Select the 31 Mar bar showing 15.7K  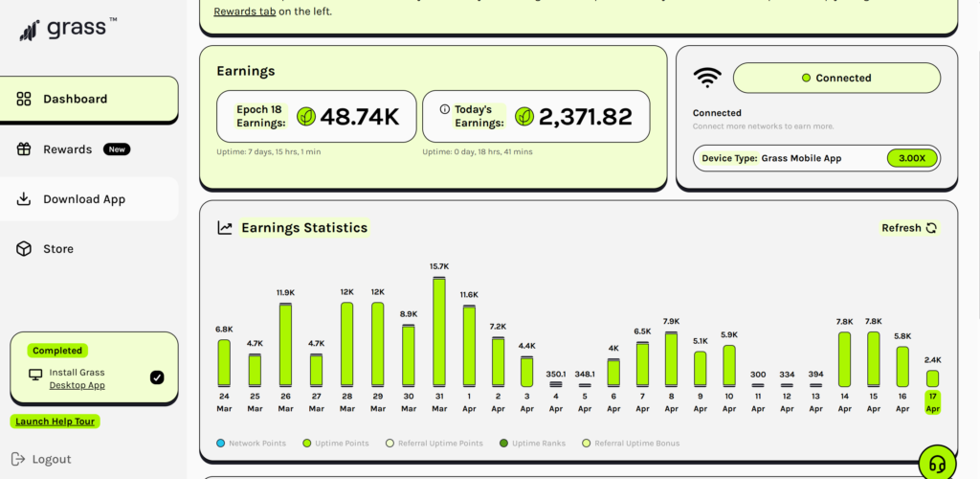(x=439, y=331)
